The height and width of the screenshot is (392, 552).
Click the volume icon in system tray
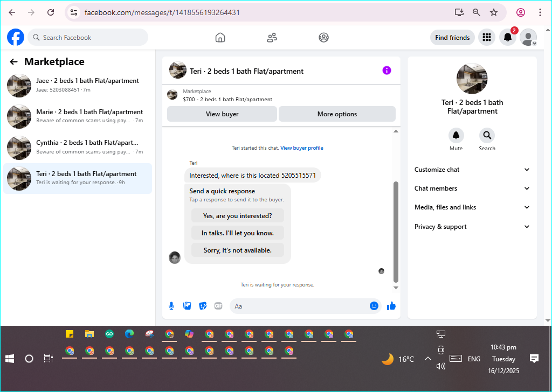pos(441,366)
